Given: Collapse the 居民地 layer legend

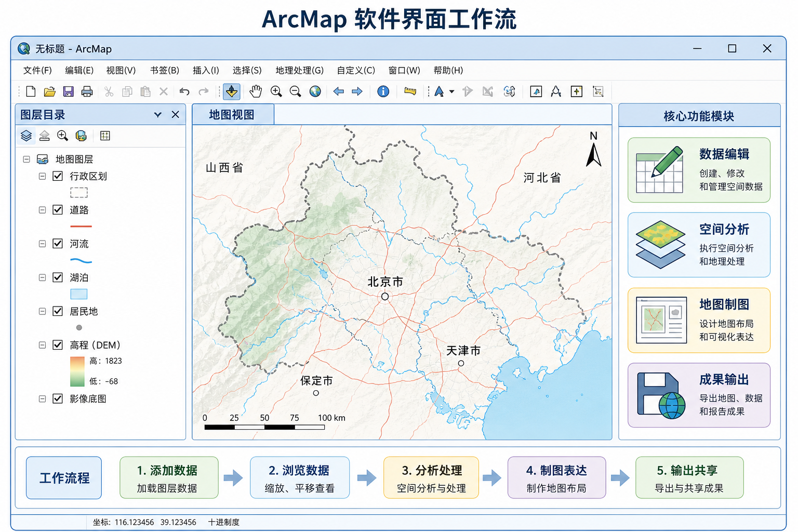Looking at the screenshot, I should (x=42, y=311).
